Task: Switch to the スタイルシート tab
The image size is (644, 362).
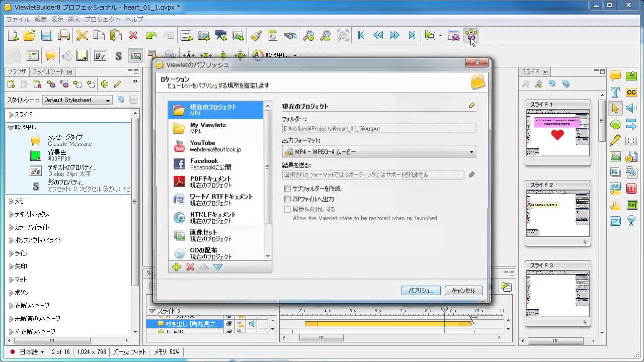Action: tap(49, 72)
